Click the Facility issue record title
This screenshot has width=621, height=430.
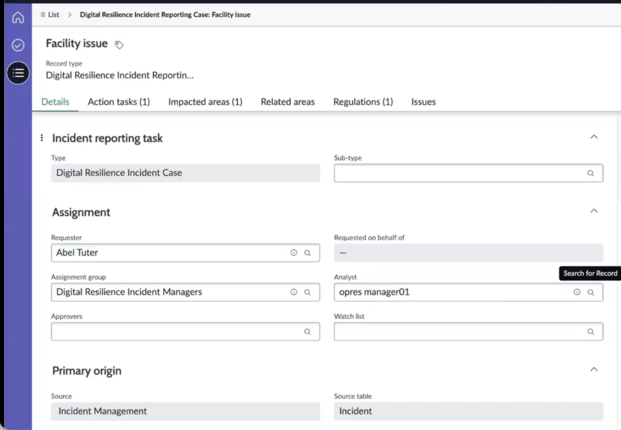coord(77,43)
